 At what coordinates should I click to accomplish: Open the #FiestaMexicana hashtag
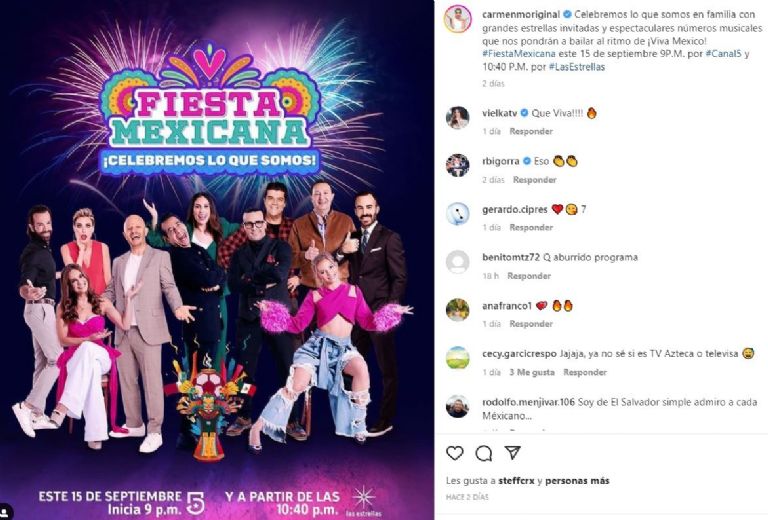[519, 54]
